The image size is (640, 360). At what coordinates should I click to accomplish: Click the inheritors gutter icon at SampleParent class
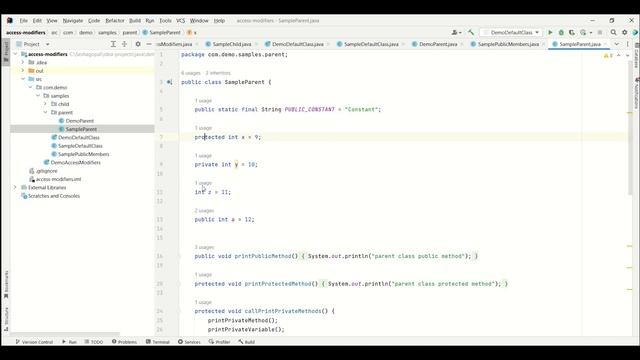tap(170, 82)
